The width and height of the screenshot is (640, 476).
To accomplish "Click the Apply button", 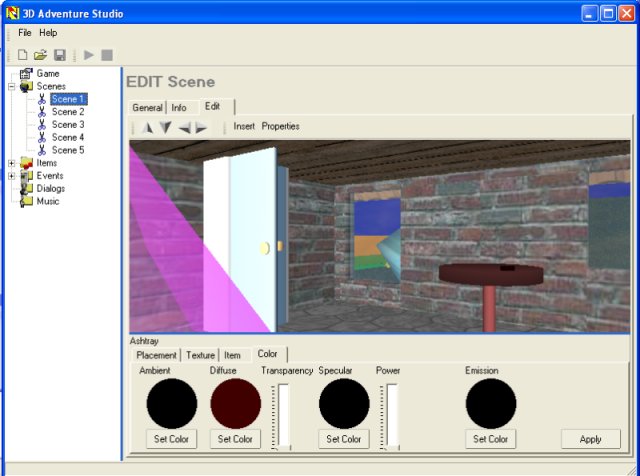I will (x=590, y=439).
